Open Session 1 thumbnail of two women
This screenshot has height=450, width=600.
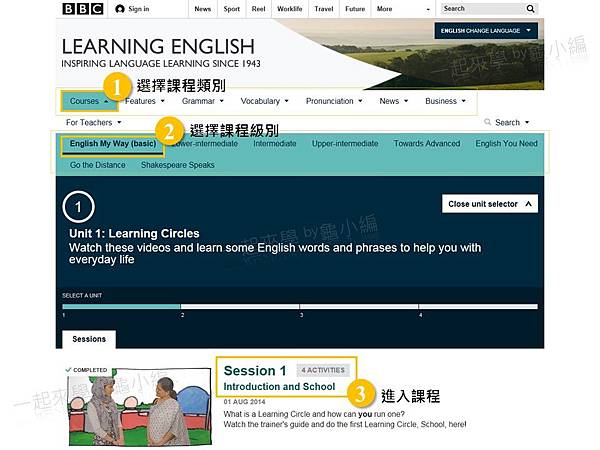[x=140, y=409]
